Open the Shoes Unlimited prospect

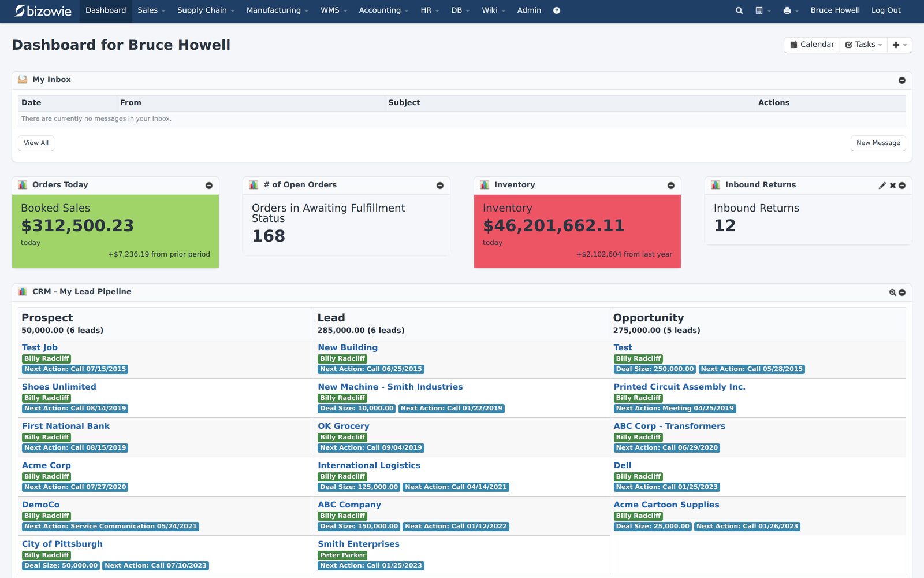[x=59, y=387]
